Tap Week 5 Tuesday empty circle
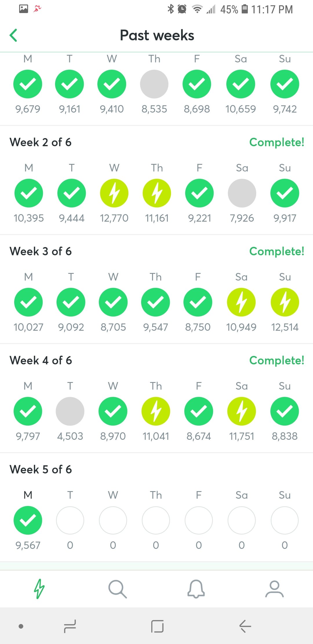313x644 pixels. 70,520
